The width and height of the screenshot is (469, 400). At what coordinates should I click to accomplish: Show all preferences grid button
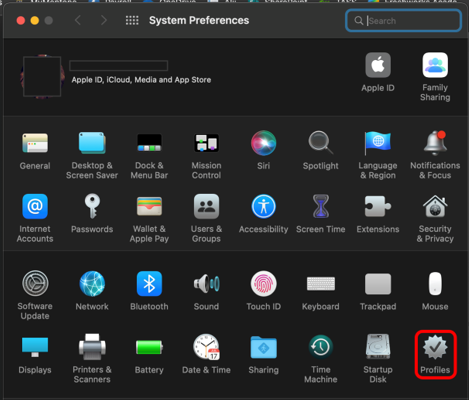(132, 21)
